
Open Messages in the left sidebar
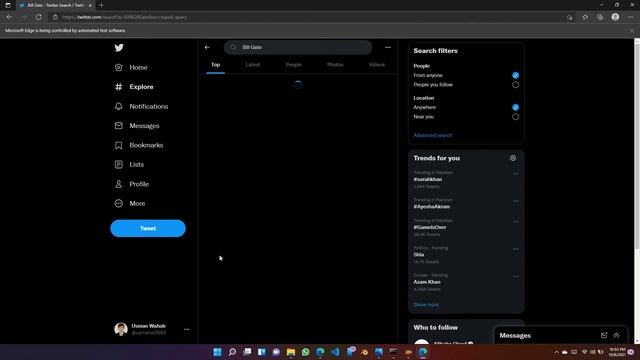click(x=137, y=126)
